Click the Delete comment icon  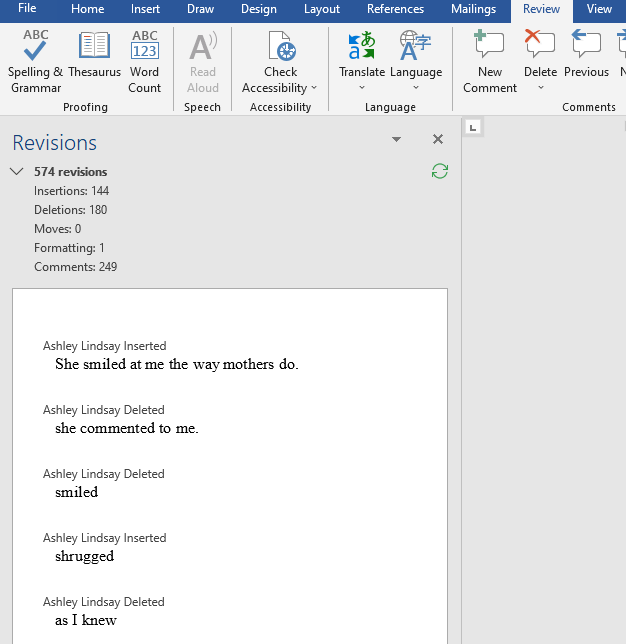click(540, 45)
